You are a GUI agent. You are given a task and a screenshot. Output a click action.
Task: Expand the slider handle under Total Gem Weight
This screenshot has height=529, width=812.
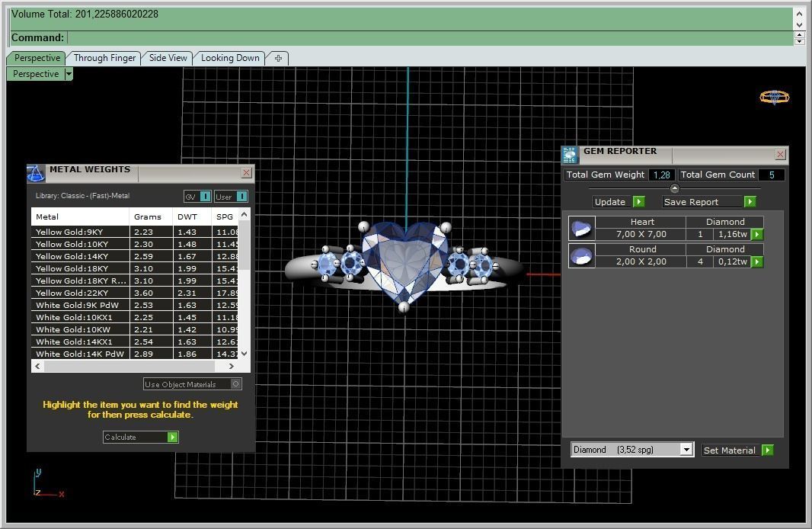coord(674,188)
